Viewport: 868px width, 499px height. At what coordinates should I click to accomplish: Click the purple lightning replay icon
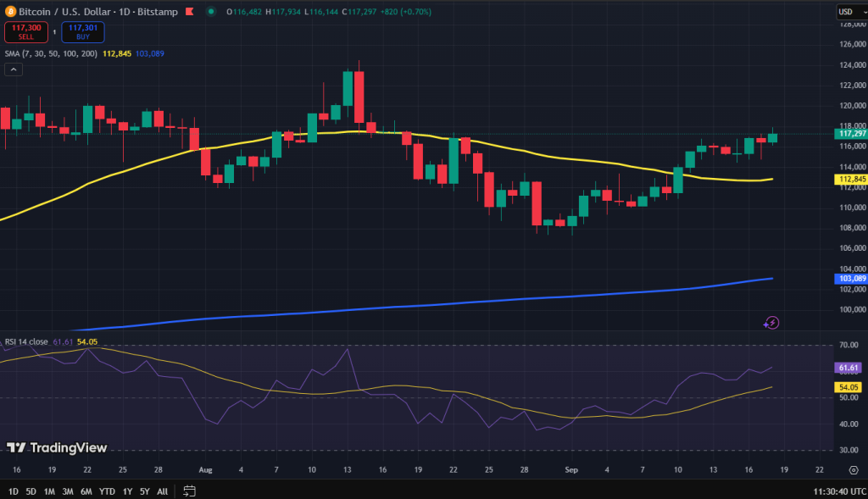pyautogui.click(x=771, y=323)
